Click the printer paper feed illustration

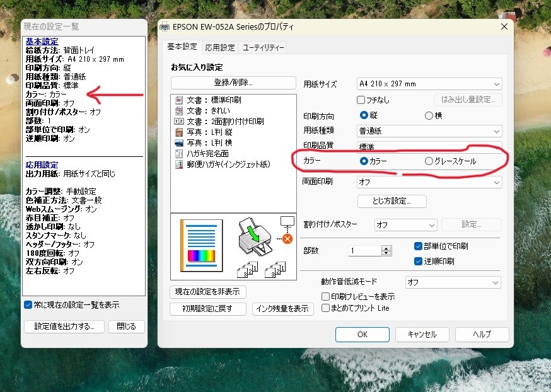pos(255,237)
